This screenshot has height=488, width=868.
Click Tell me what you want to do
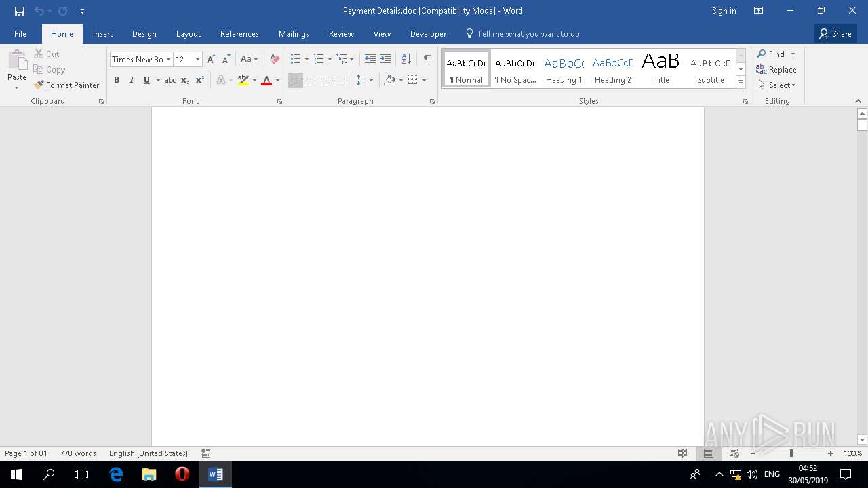(x=522, y=34)
